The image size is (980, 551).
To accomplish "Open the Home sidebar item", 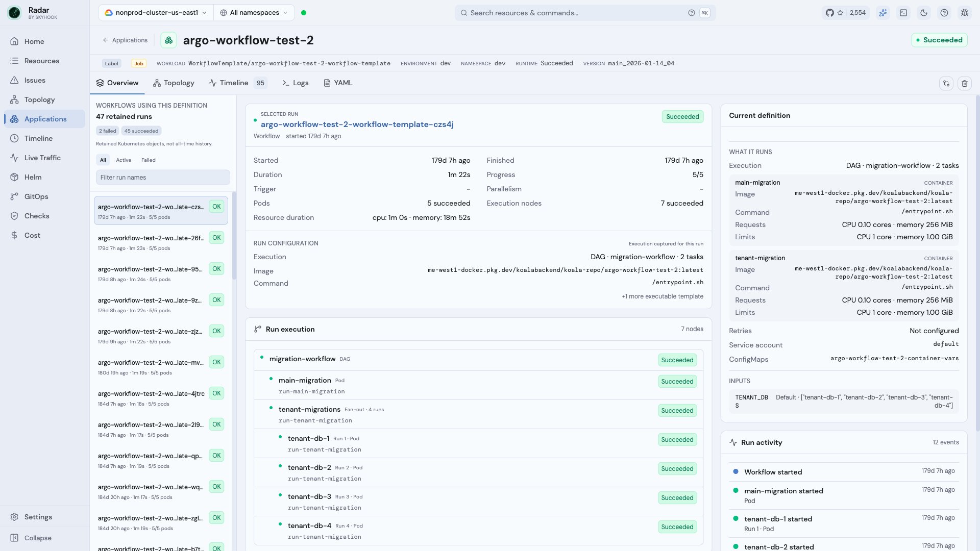I will pyautogui.click(x=44, y=41).
